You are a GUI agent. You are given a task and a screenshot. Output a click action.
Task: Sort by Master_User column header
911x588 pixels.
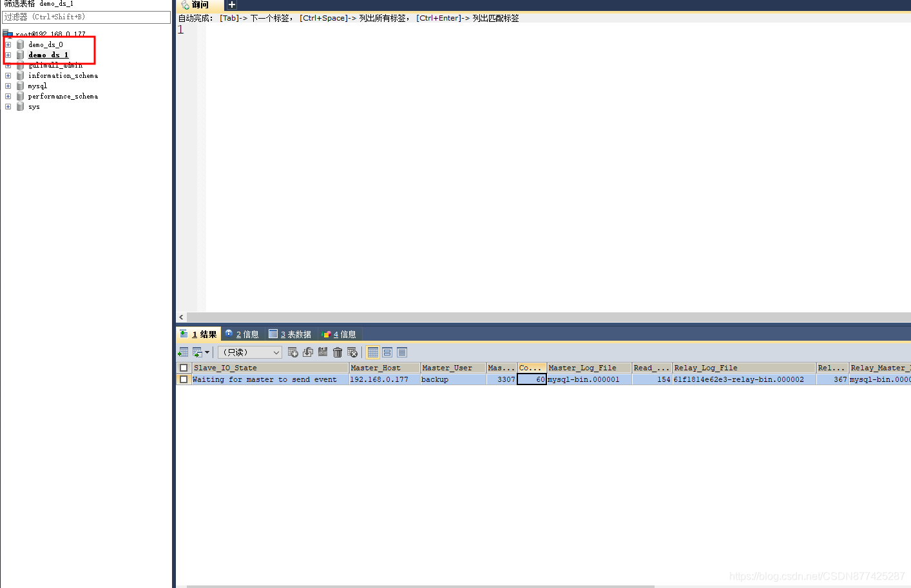coord(453,368)
